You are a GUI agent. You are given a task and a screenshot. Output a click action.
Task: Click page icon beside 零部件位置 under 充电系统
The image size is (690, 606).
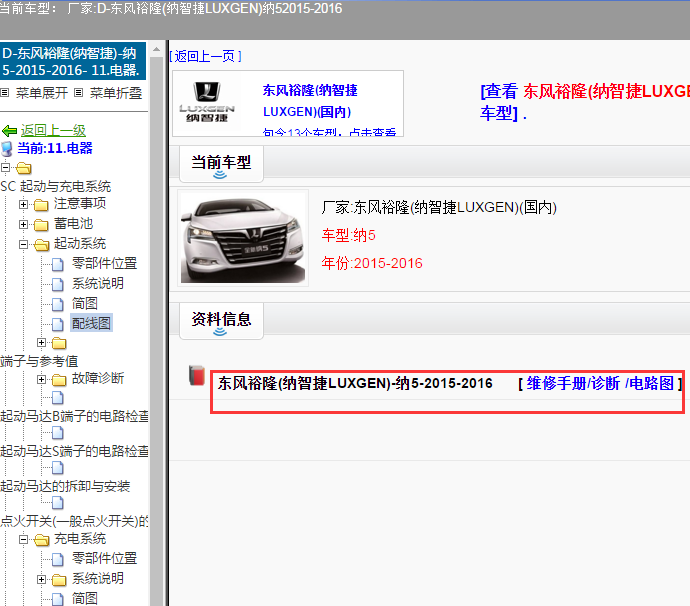coord(58,559)
